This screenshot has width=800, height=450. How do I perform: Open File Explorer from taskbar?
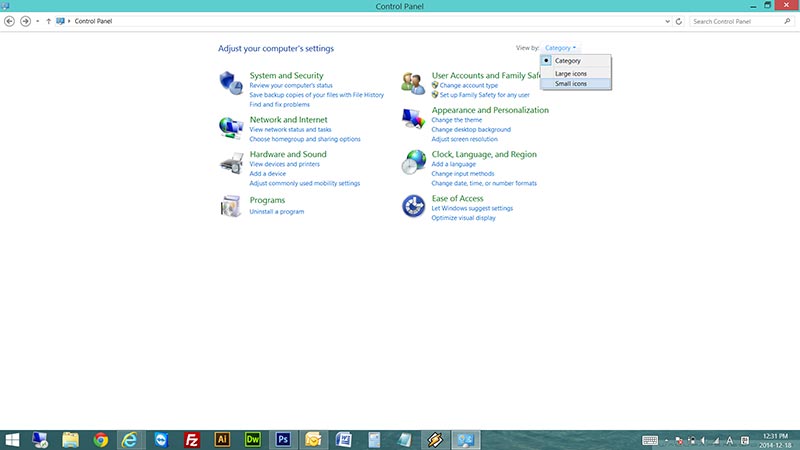click(x=70, y=440)
